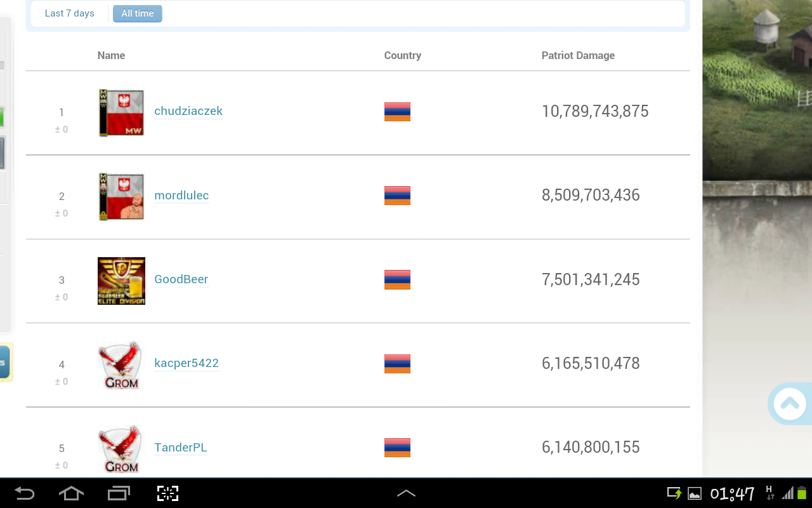Open chudziaczek's profile link

click(188, 111)
